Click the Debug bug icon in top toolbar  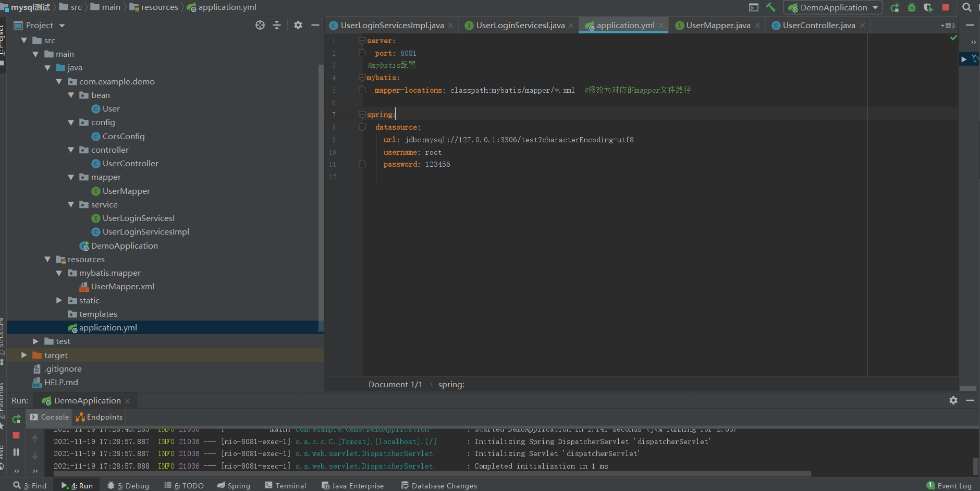[911, 7]
